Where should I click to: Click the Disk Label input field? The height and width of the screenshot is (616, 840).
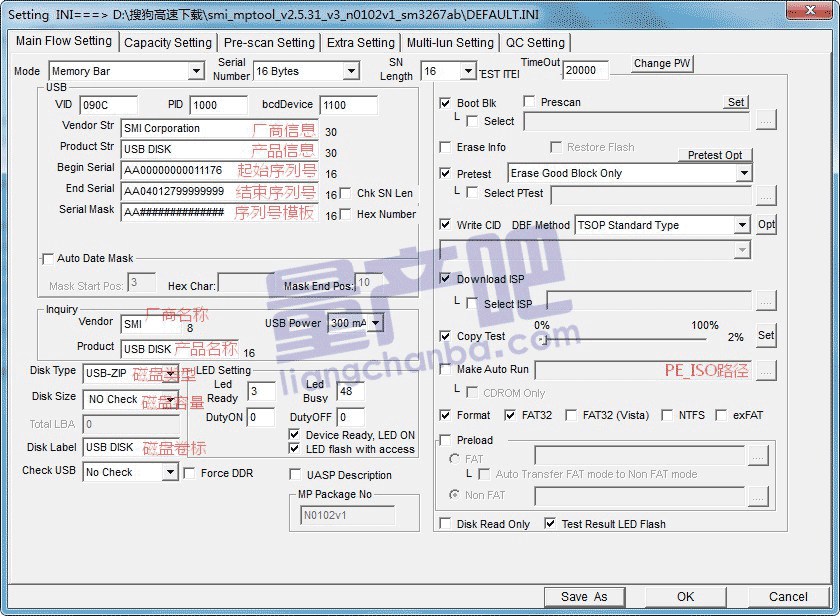(x=131, y=447)
